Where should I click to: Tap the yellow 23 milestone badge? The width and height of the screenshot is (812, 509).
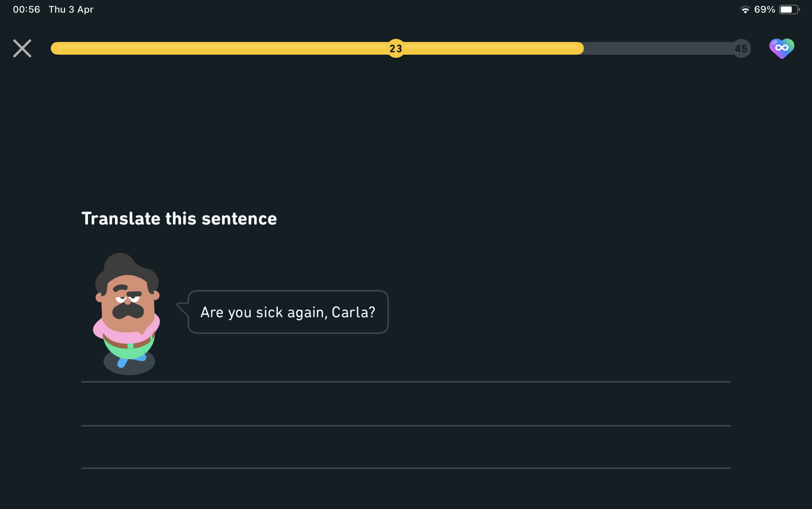pos(395,49)
